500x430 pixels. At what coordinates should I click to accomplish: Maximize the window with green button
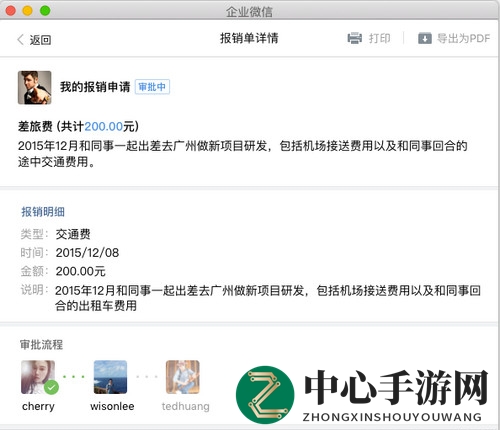pyautogui.click(x=45, y=11)
